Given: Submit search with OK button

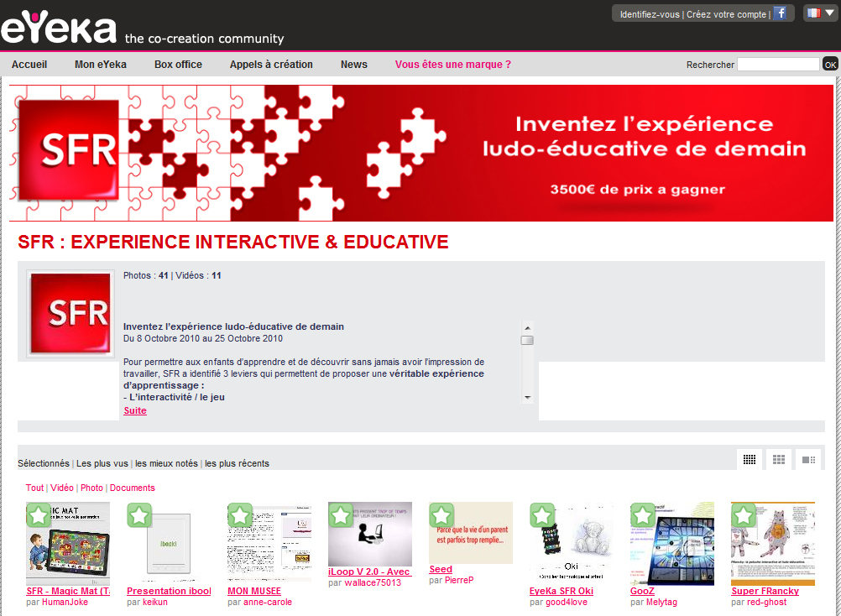Looking at the screenshot, I should point(830,65).
